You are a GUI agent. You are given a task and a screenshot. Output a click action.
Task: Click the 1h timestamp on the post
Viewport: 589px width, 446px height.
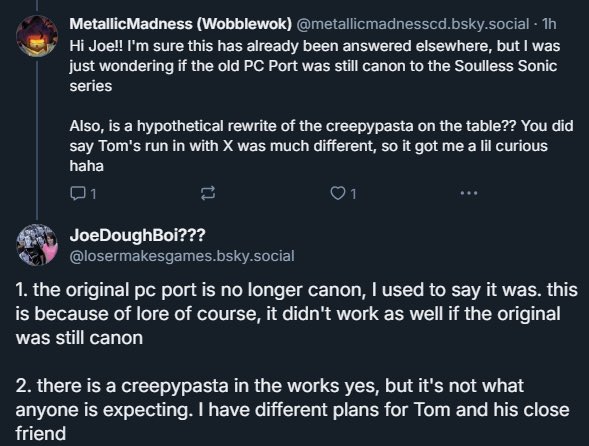549,24
